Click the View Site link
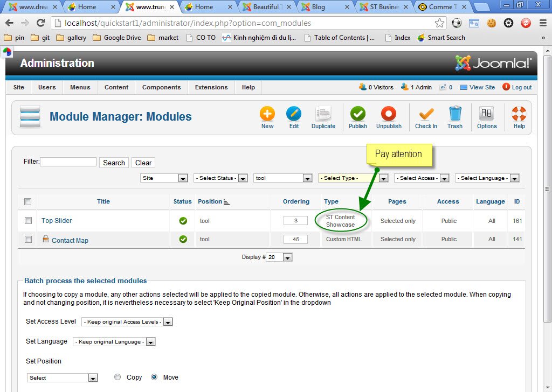Image resolution: width=552 pixels, height=392 pixels. [482, 87]
